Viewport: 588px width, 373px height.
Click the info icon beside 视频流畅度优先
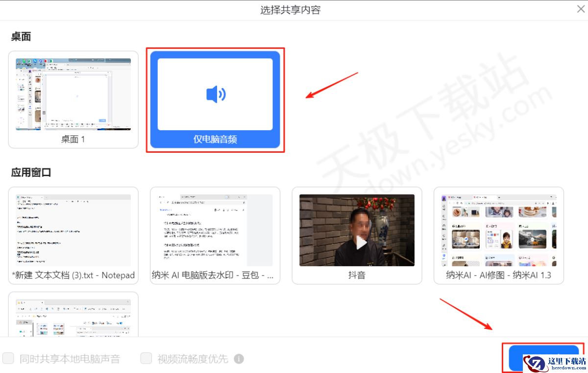239,359
